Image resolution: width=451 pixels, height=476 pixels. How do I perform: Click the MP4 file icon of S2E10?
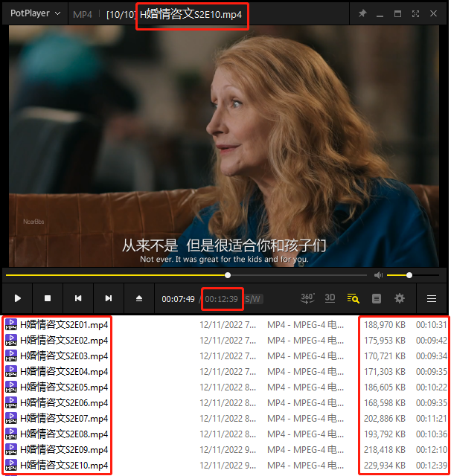pyautogui.click(x=11, y=465)
